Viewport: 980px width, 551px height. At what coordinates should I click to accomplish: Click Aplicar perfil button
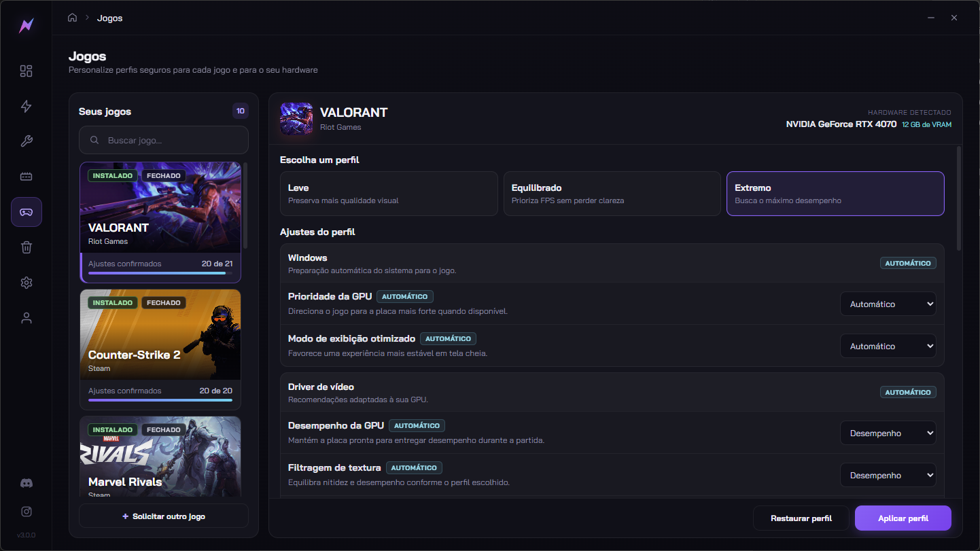tap(903, 518)
